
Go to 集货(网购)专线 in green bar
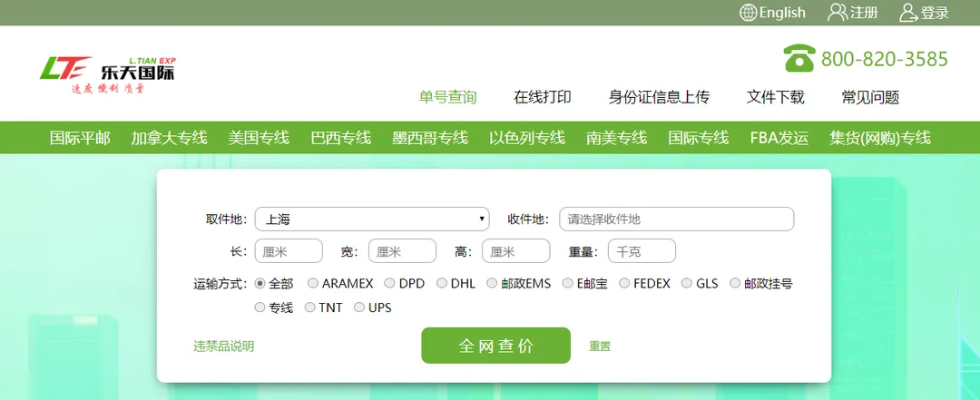click(x=880, y=138)
